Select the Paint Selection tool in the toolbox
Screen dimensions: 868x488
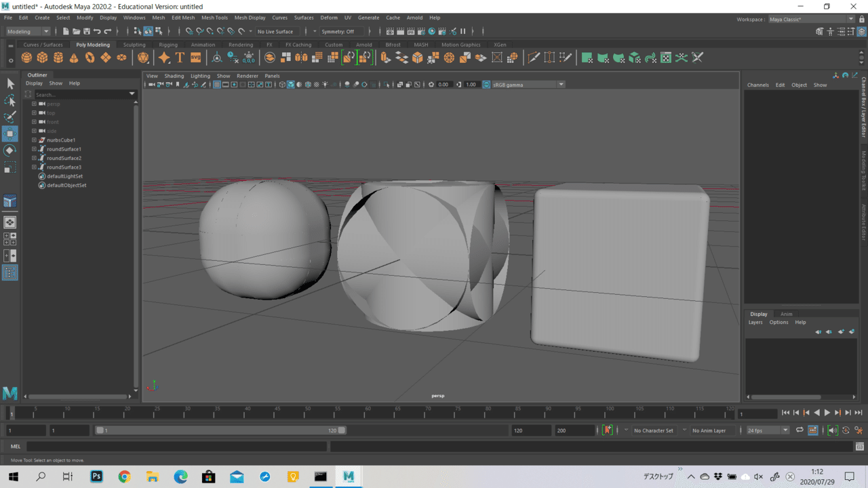(10, 117)
